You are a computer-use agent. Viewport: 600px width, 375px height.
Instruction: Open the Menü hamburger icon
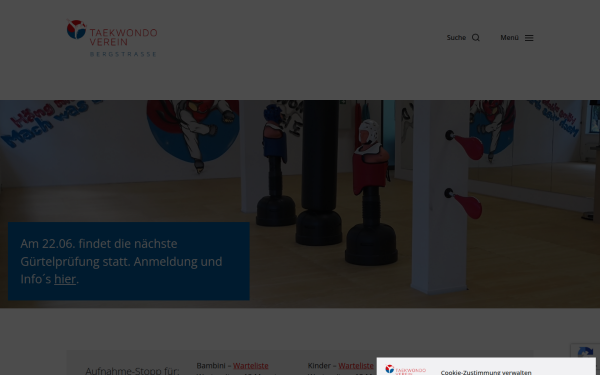[529, 38]
